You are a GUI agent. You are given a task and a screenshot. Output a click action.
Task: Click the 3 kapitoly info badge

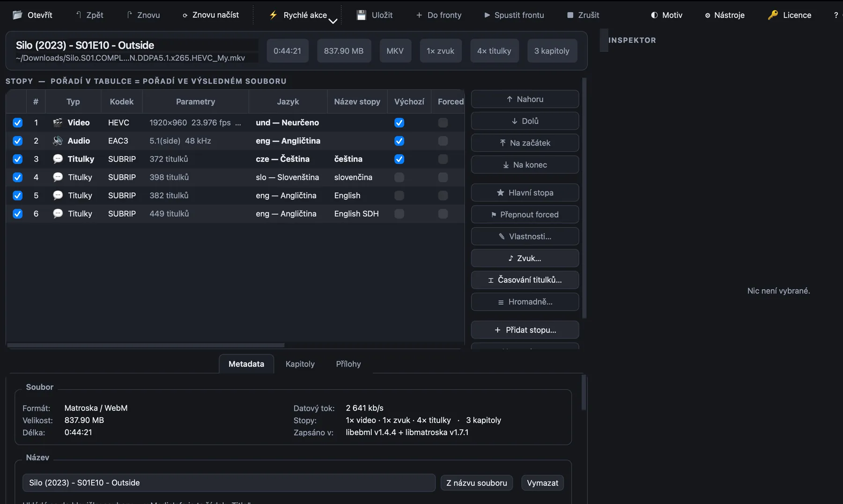tap(552, 51)
